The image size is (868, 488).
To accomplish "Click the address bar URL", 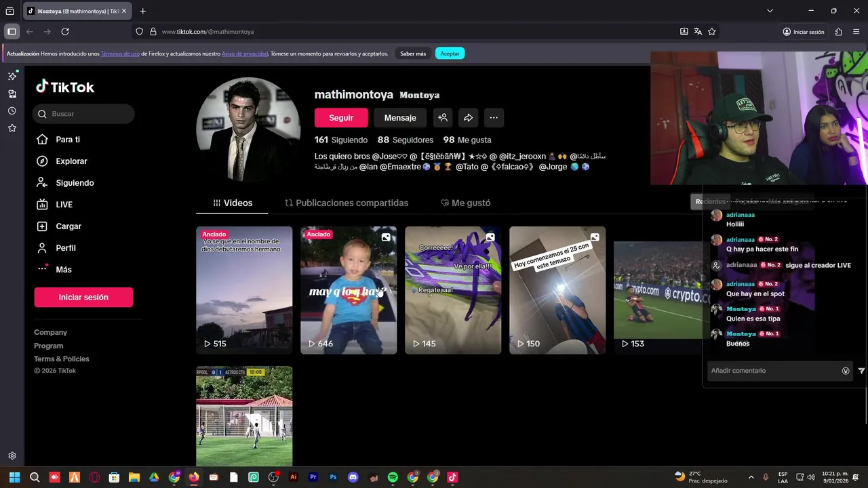I will pos(208,32).
